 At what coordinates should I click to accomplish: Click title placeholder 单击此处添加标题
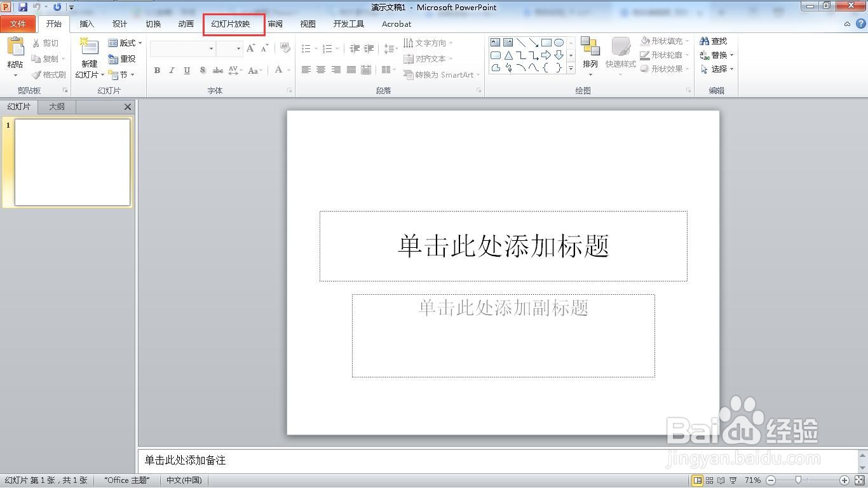(x=503, y=246)
